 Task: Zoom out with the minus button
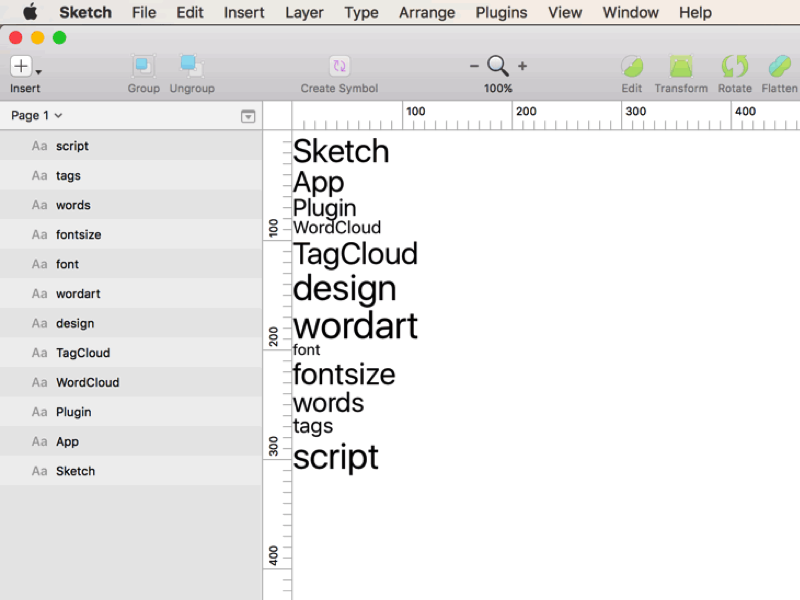[x=474, y=66]
